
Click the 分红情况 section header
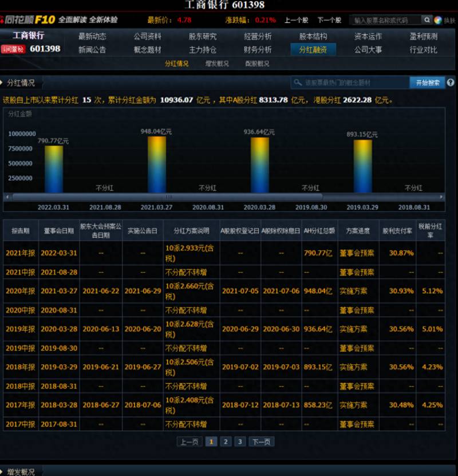pyautogui.click(x=21, y=82)
